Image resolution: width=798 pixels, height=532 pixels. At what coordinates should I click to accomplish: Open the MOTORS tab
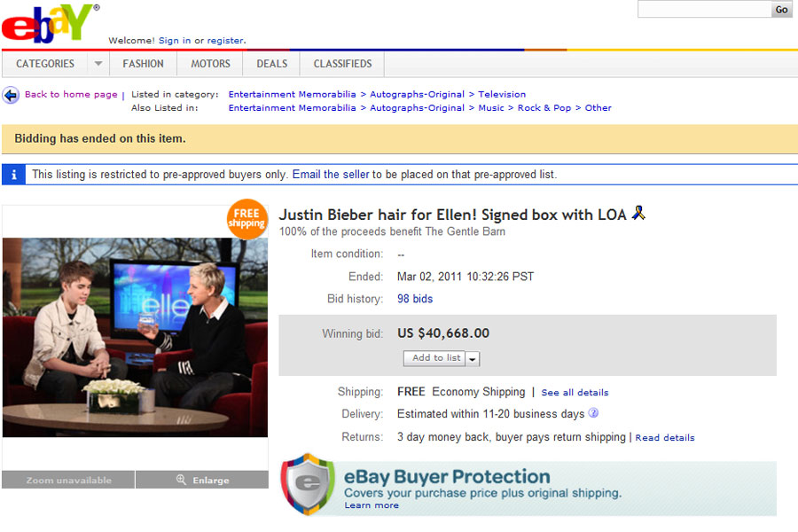click(x=210, y=64)
